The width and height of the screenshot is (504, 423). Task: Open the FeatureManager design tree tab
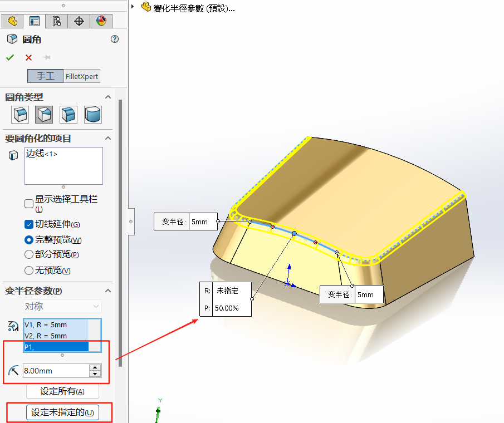pyautogui.click(x=12, y=21)
